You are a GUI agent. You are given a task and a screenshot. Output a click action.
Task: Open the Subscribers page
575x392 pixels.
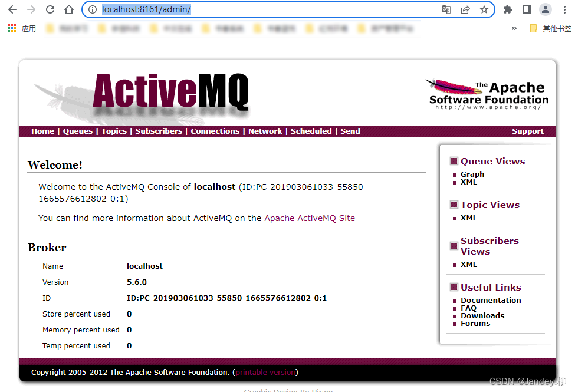pos(159,131)
